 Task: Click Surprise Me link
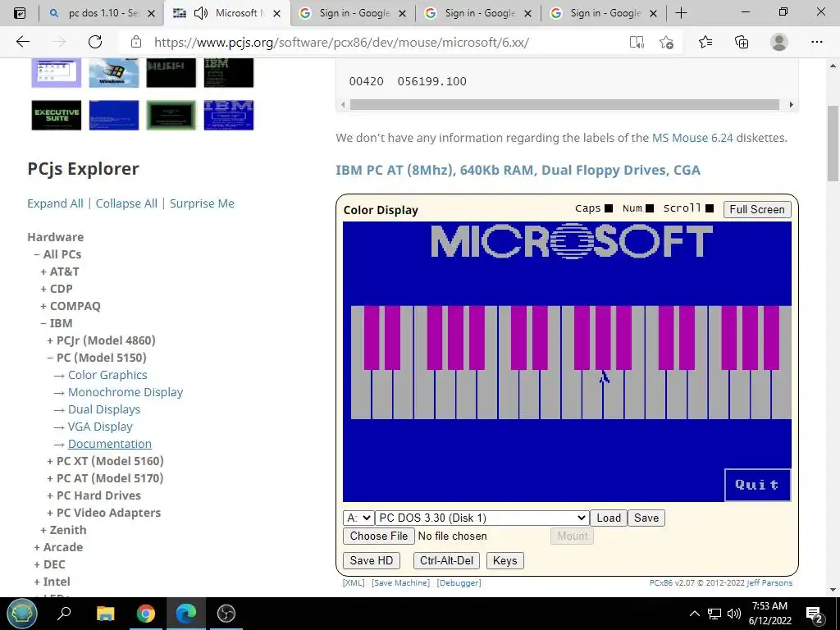point(202,203)
